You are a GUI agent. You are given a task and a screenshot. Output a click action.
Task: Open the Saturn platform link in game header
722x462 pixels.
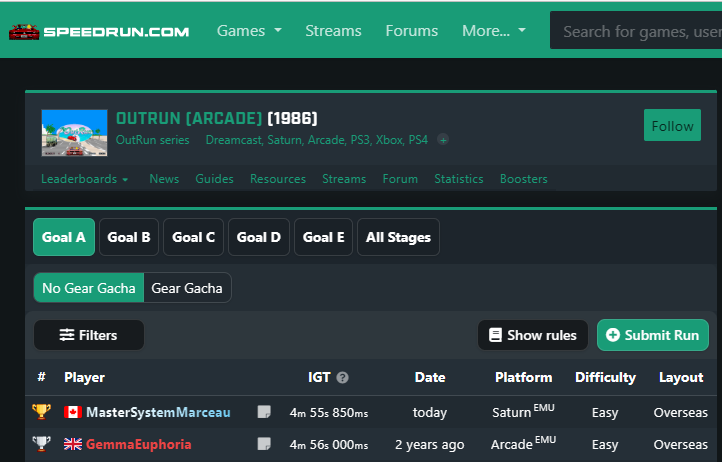[285, 140]
